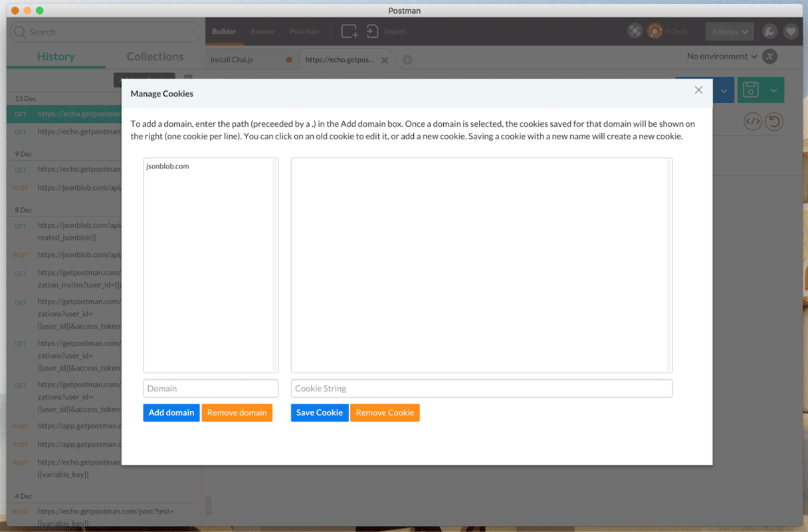
Task: Focus the Cookie String input field
Action: [x=481, y=389]
